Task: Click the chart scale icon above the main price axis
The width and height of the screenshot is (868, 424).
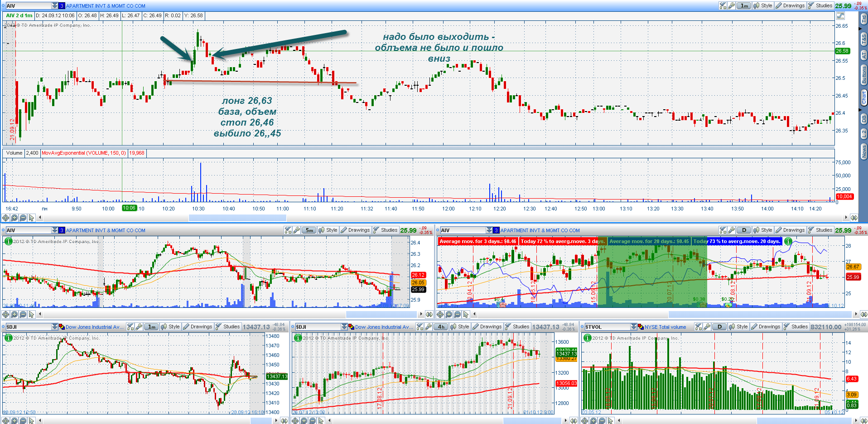Action: click(x=840, y=15)
